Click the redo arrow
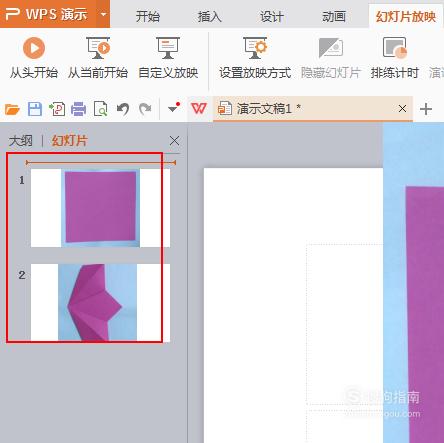Viewport: 444px width, 443px height. click(x=145, y=109)
